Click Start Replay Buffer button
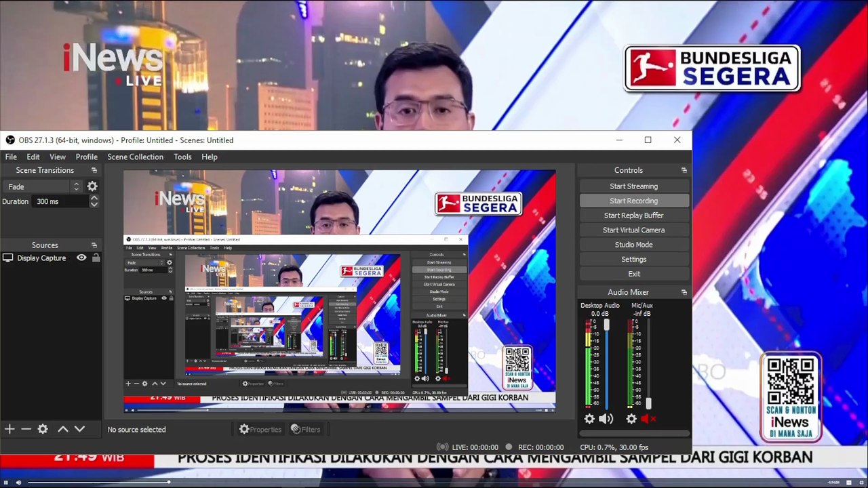 coord(633,216)
